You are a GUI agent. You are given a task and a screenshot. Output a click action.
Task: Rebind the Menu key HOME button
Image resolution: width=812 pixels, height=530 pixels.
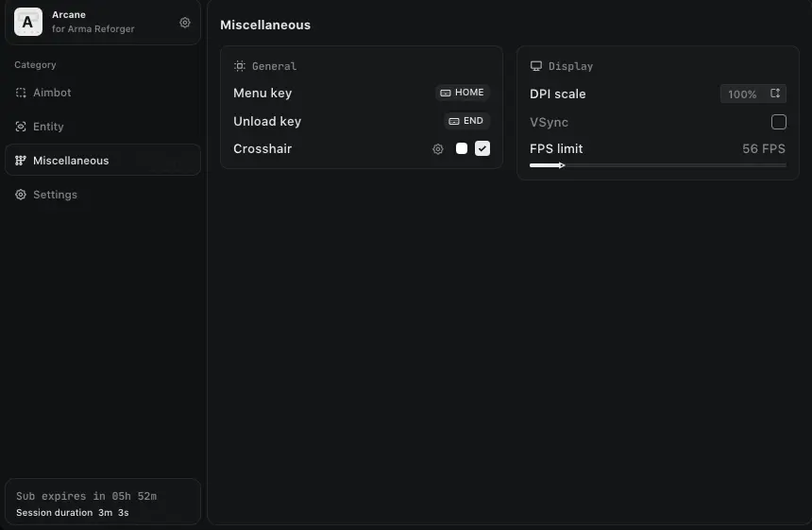[x=463, y=93]
